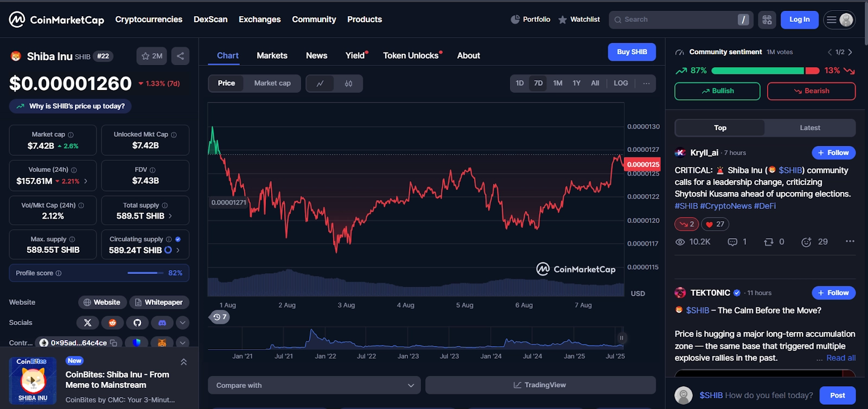
Task: Open the DexScan menu
Action: click(210, 20)
